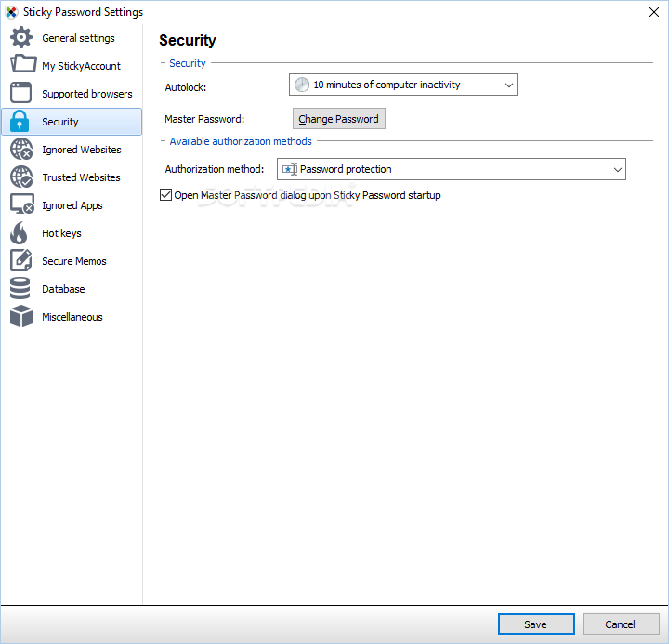Click the Trusted Websites globe checkmark icon
669x644 pixels.
pyautogui.click(x=21, y=177)
